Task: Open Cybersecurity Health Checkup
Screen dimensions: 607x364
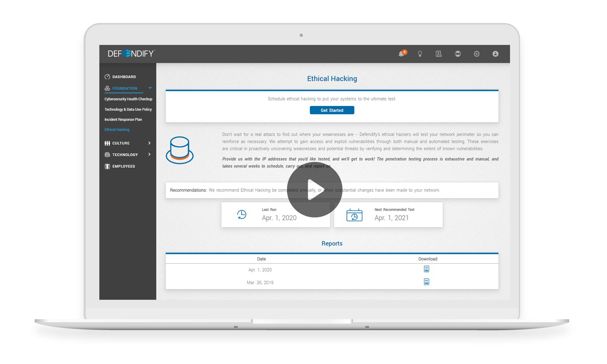Action: (x=128, y=99)
